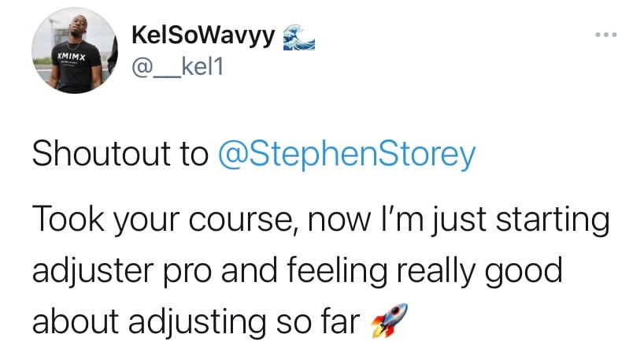Click the words "Shoutout to"
Image resolution: width=644 pixels, height=349 pixels.
[x=118, y=156]
